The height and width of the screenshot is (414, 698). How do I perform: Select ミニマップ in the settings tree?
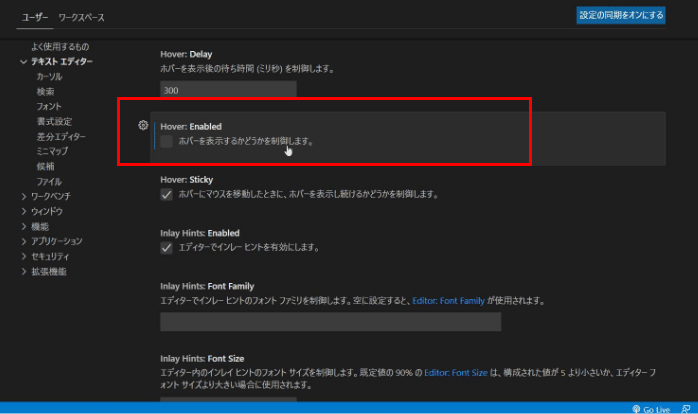tap(53, 151)
